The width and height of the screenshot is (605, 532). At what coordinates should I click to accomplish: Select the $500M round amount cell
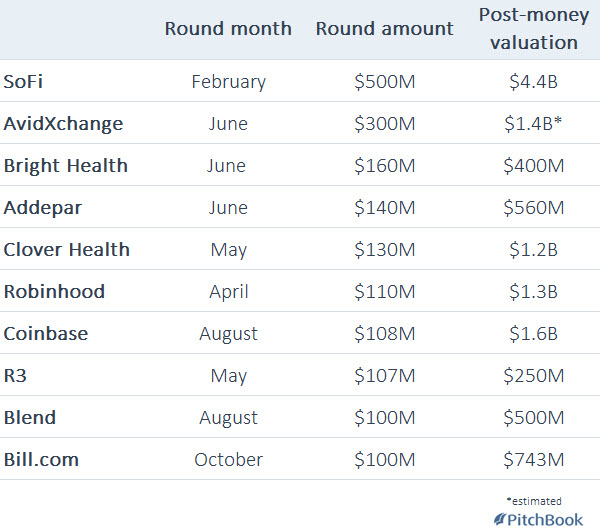[387, 82]
